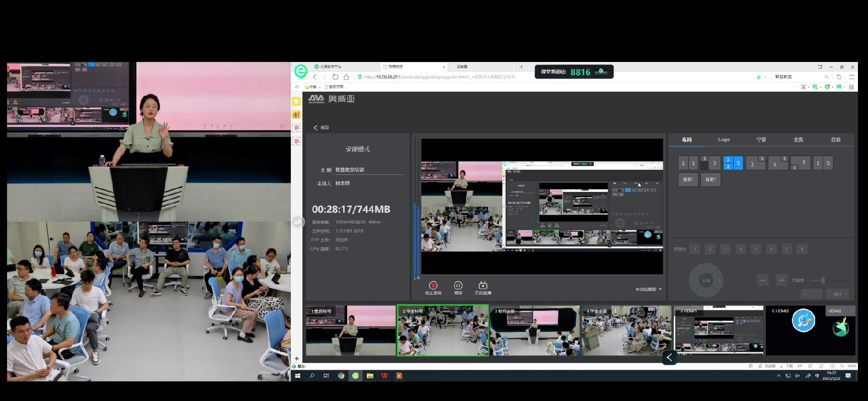Switch to the Logo tab
The width and height of the screenshot is (868, 401).
pyautogui.click(x=724, y=140)
